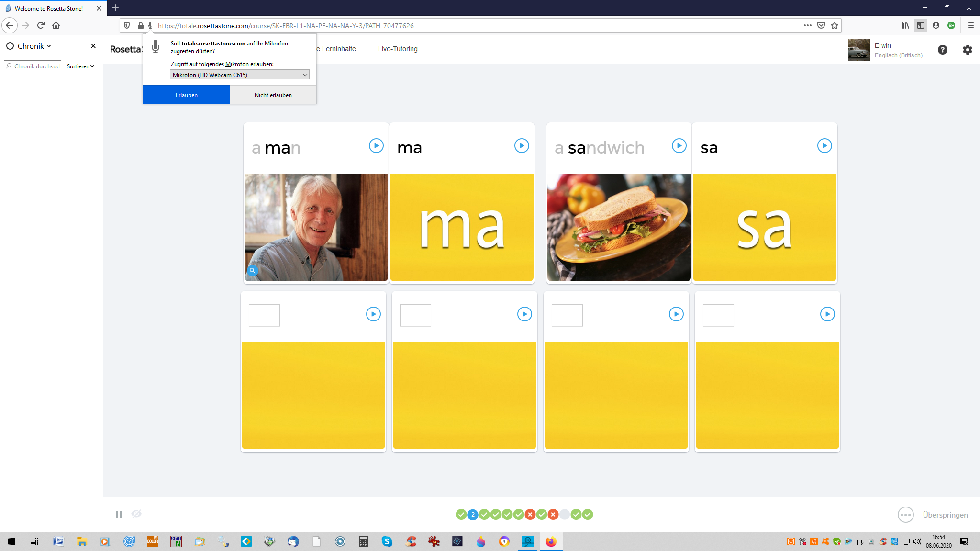The width and height of the screenshot is (980, 551).
Task: Click the Chronik durchsuchen search field
Action: pos(33,66)
